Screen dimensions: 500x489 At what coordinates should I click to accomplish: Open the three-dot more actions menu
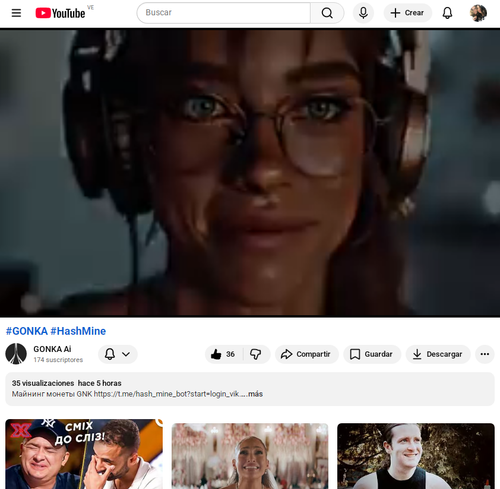click(x=485, y=354)
